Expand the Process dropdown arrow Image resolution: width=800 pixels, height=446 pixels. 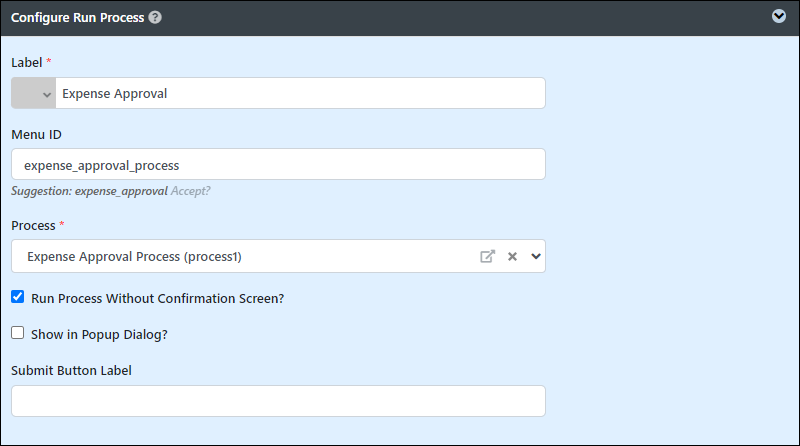pyautogui.click(x=536, y=256)
